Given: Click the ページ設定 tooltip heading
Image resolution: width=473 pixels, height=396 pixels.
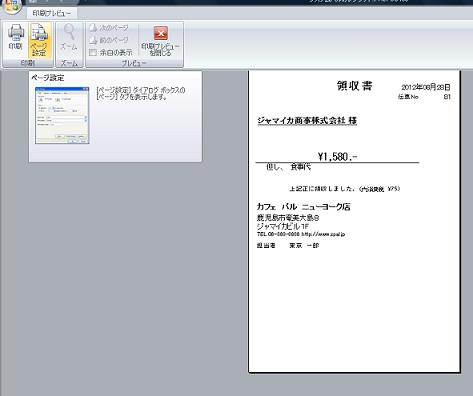Looking at the screenshot, I should pos(47,78).
